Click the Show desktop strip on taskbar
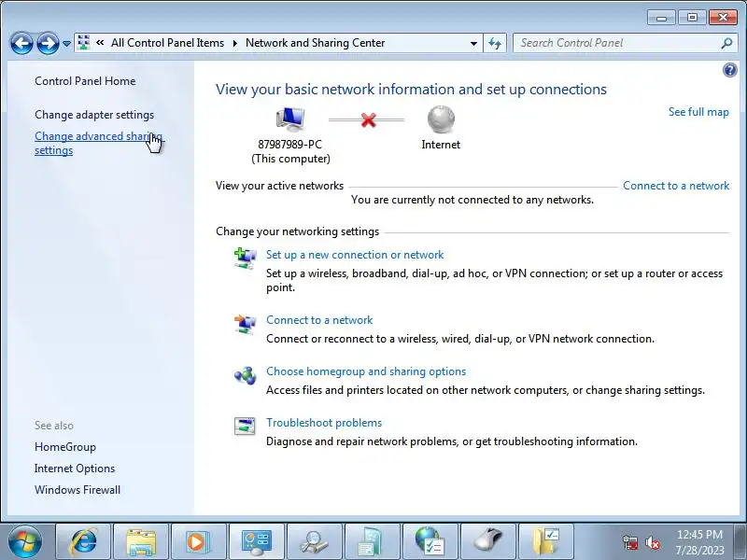This screenshot has width=747, height=560. coord(740,541)
